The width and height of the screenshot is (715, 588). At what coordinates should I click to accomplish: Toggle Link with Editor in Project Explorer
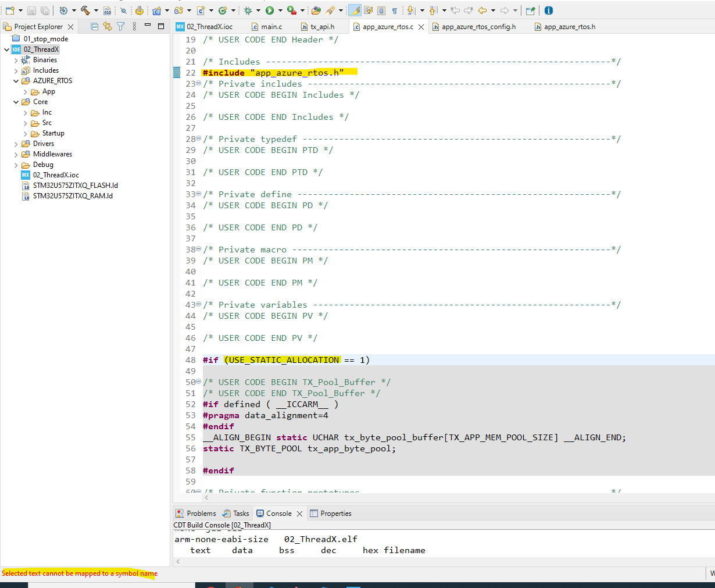pos(107,26)
